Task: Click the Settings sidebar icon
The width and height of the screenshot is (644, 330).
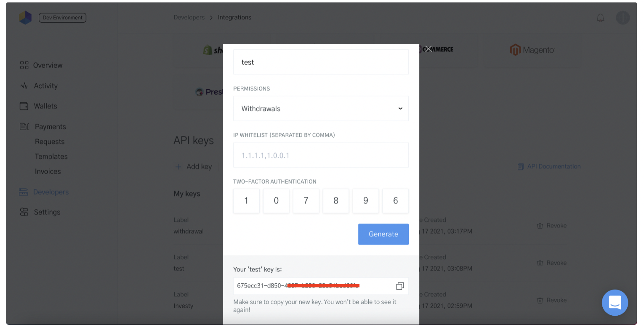Action: pos(24,212)
